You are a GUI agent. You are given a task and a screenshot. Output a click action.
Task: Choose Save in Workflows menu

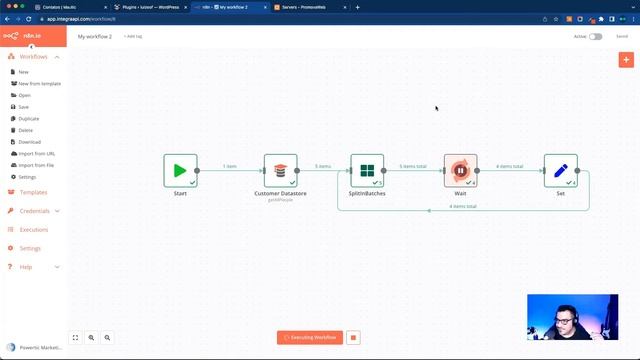[x=24, y=107]
